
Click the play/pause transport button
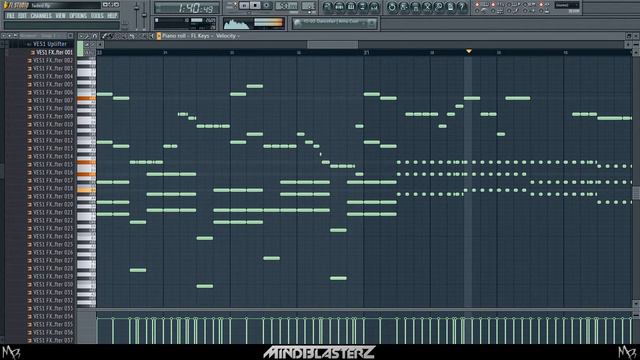click(x=244, y=5)
